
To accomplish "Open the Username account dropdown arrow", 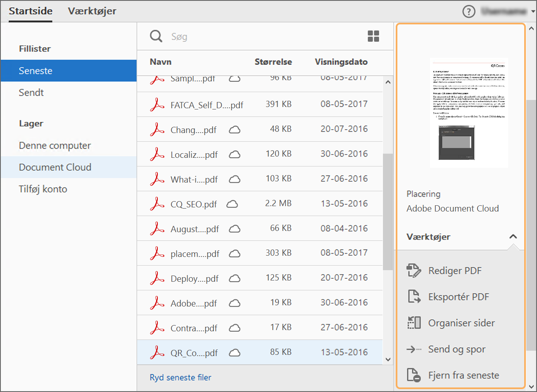I will pos(533,12).
